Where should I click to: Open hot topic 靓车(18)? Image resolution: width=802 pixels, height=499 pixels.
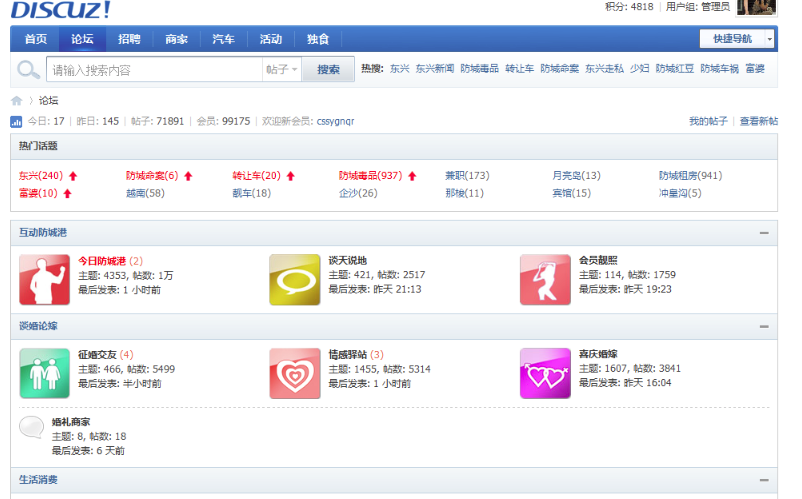(x=252, y=193)
